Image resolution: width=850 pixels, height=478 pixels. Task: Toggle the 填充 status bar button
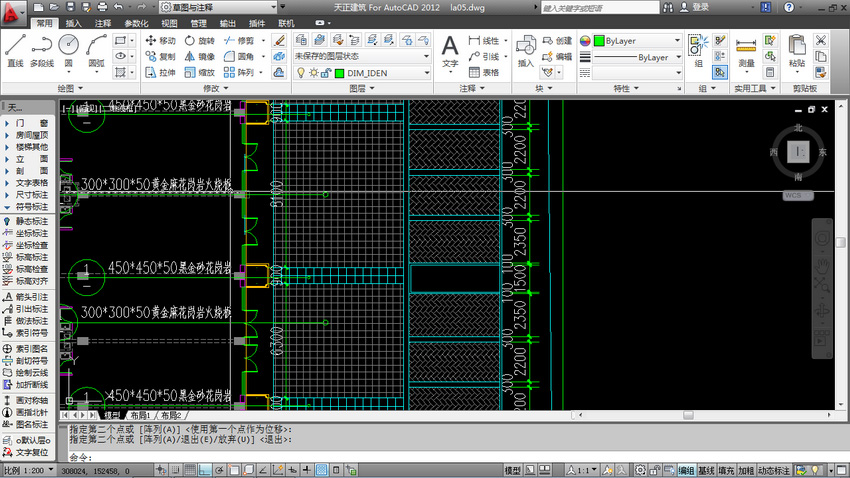tap(726, 470)
